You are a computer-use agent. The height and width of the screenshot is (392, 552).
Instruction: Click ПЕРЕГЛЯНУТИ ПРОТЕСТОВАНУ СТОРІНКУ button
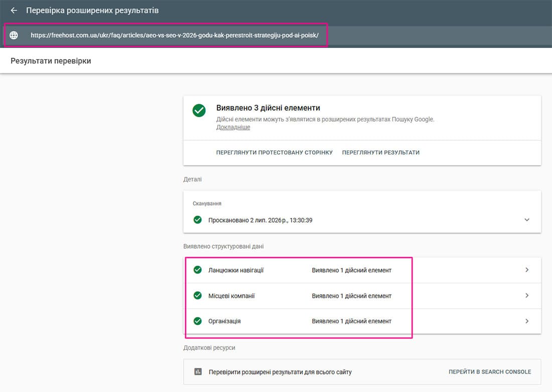pos(274,152)
